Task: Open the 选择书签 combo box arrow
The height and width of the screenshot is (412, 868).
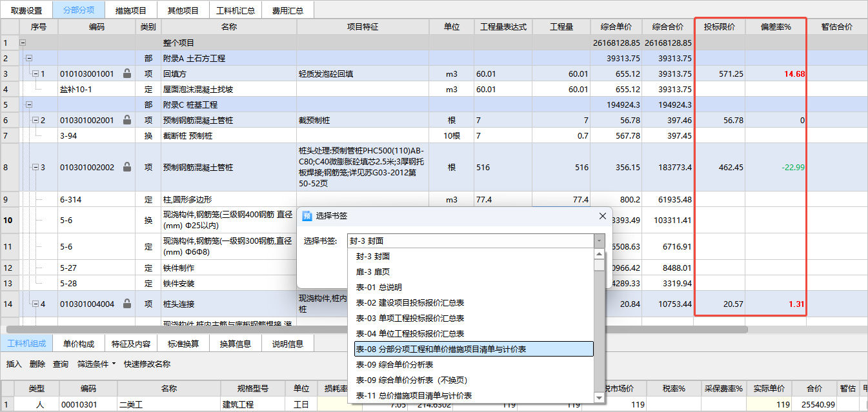Action: coord(600,241)
